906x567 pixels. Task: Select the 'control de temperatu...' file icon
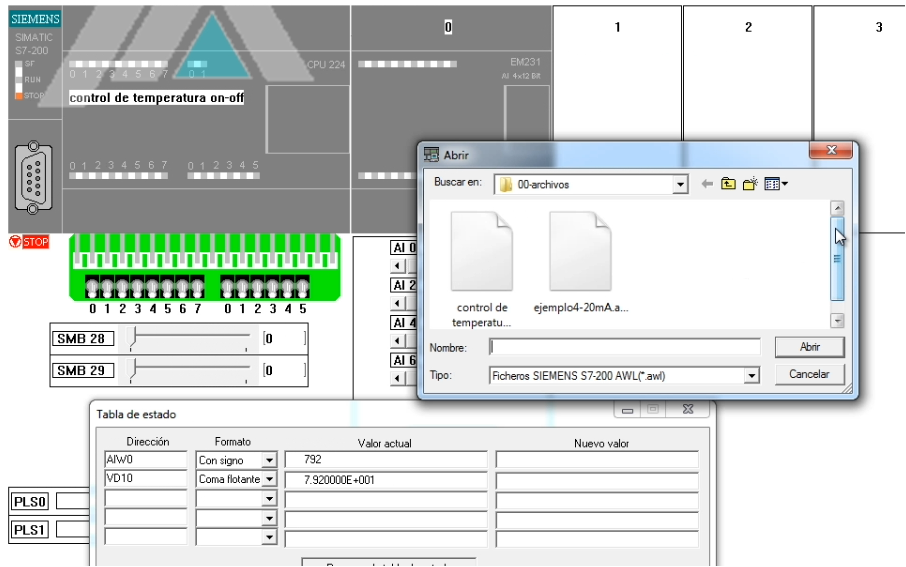(x=481, y=251)
